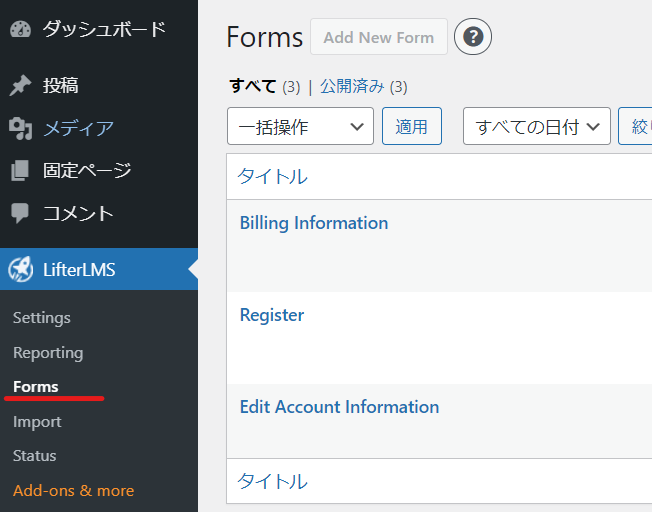Click the pages icon beside 固定ページ
This screenshot has height=512, width=652.
20,171
